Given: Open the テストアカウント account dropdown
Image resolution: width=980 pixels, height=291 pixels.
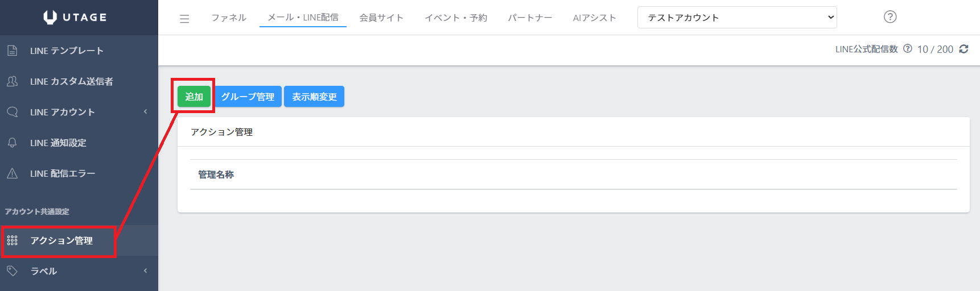Looking at the screenshot, I should [737, 18].
